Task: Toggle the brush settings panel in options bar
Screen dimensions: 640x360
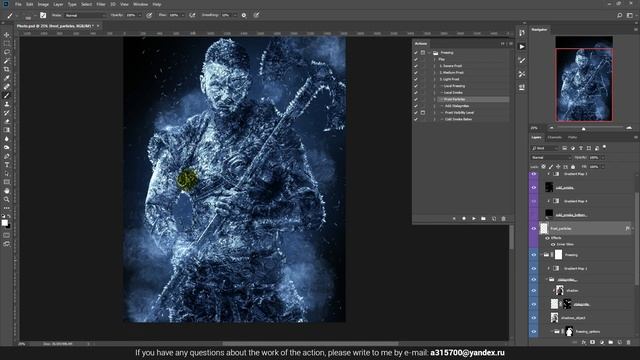Action: [x=43, y=15]
